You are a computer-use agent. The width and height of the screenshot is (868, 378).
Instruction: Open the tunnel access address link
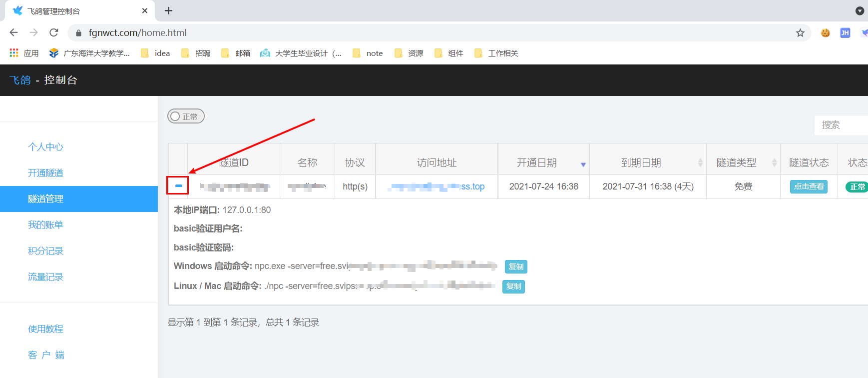[436, 186]
